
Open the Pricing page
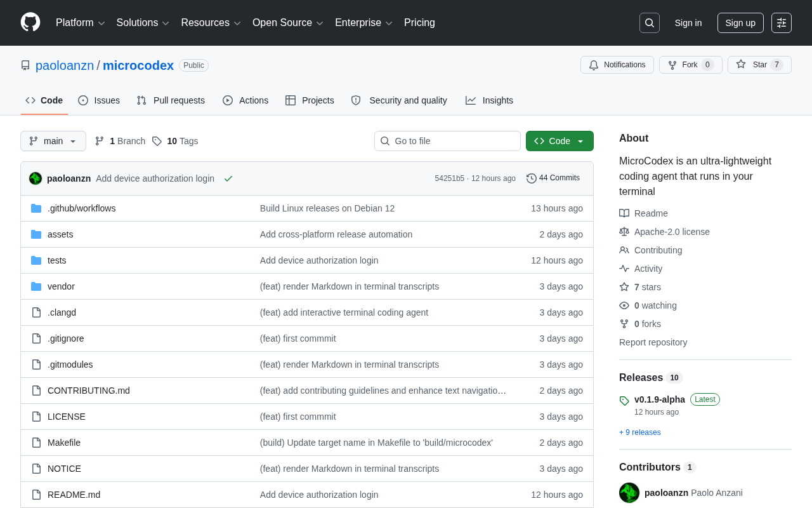(x=419, y=23)
